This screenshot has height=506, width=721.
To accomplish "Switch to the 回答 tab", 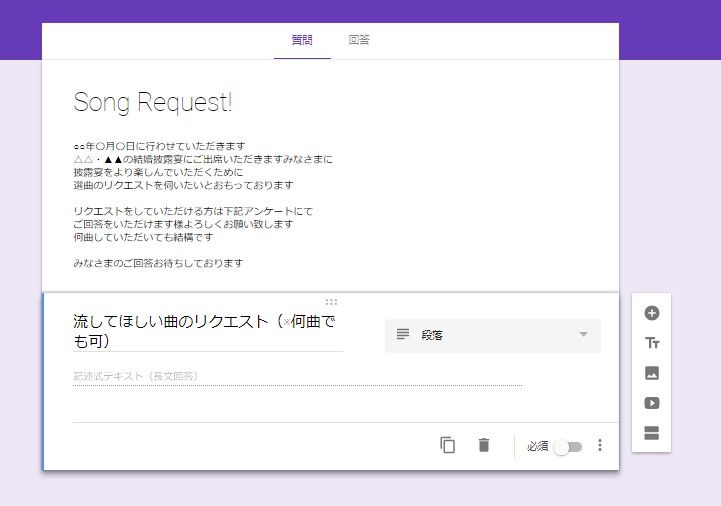I will [x=359, y=40].
